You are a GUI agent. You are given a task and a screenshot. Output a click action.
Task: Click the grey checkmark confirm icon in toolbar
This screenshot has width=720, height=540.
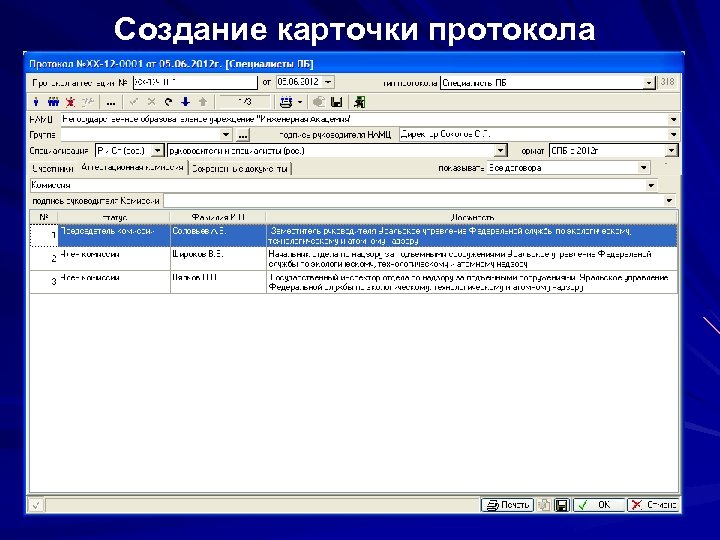pos(134,102)
